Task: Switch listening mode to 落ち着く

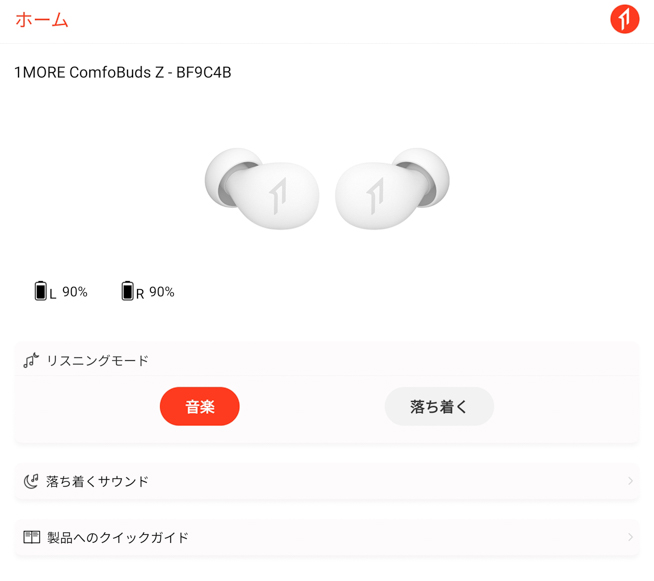Action: [439, 406]
